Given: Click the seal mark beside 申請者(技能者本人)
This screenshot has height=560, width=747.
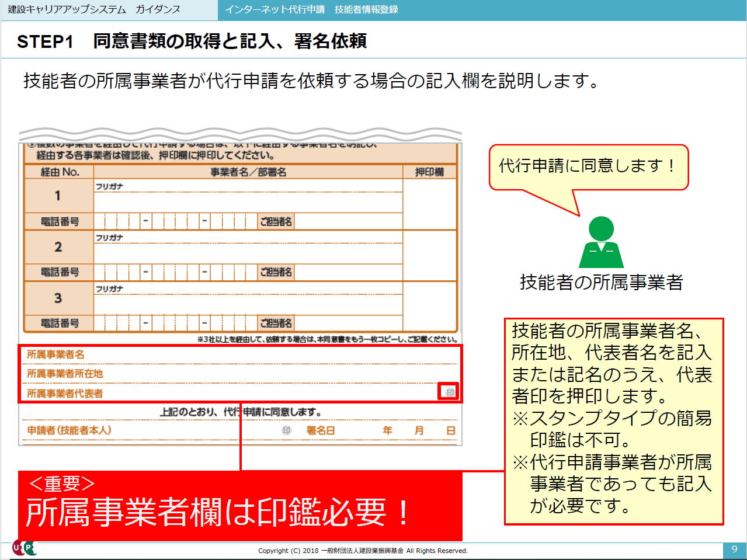Looking at the screenshot, I should point(286,430).
